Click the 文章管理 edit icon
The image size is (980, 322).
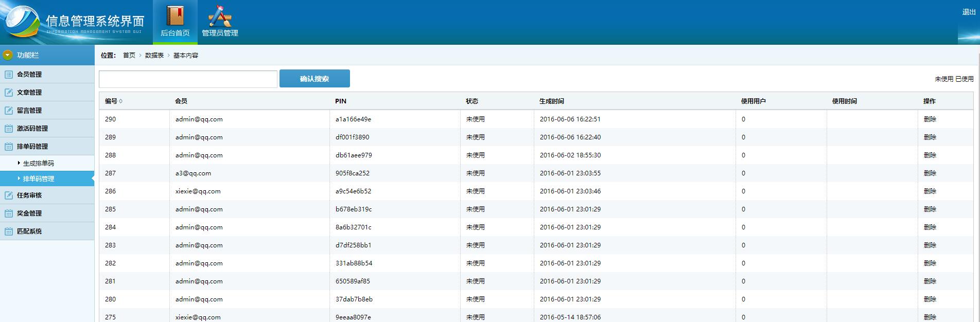pos(9,93)
